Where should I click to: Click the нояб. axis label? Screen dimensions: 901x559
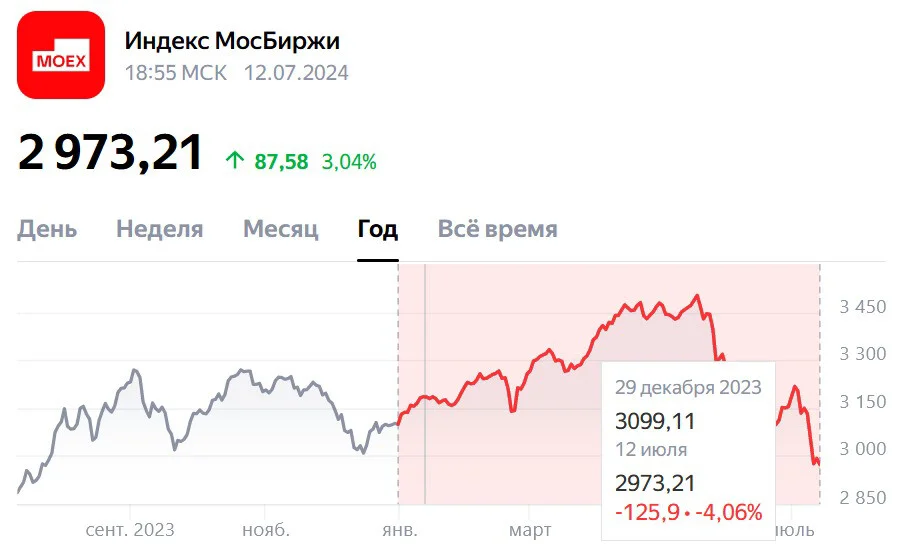pos(265,530)
